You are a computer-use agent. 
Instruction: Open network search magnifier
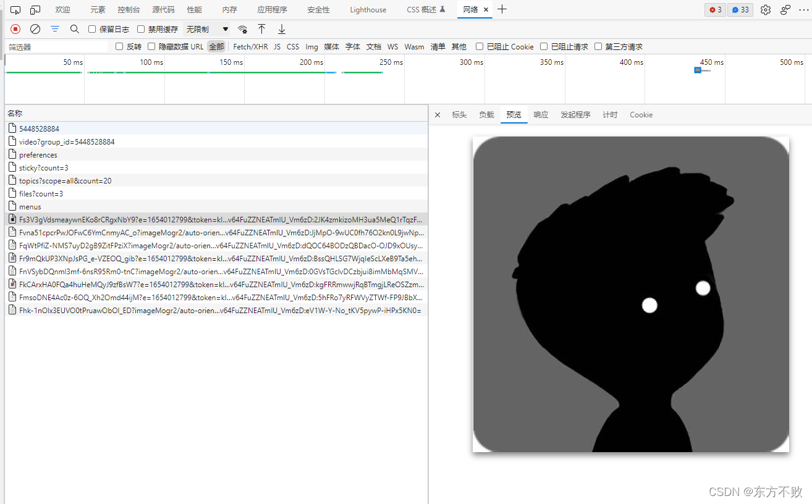coord(75,29)
